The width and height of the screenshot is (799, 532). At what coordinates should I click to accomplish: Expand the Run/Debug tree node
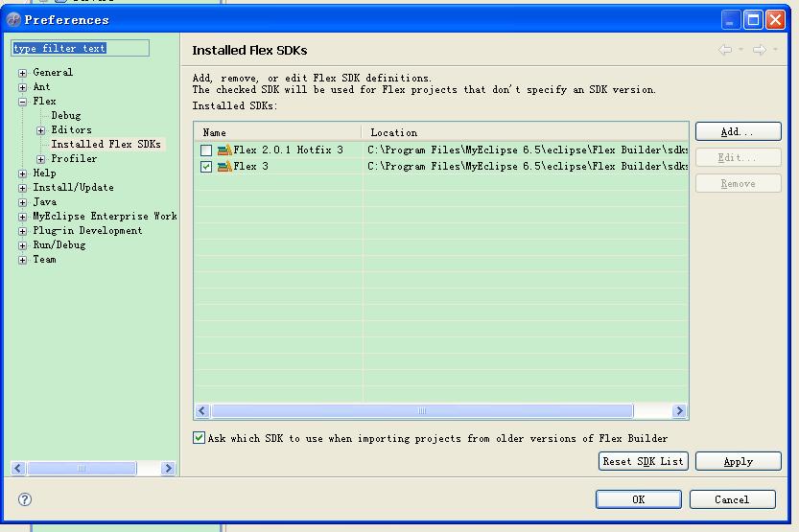[x=22, y=245]
